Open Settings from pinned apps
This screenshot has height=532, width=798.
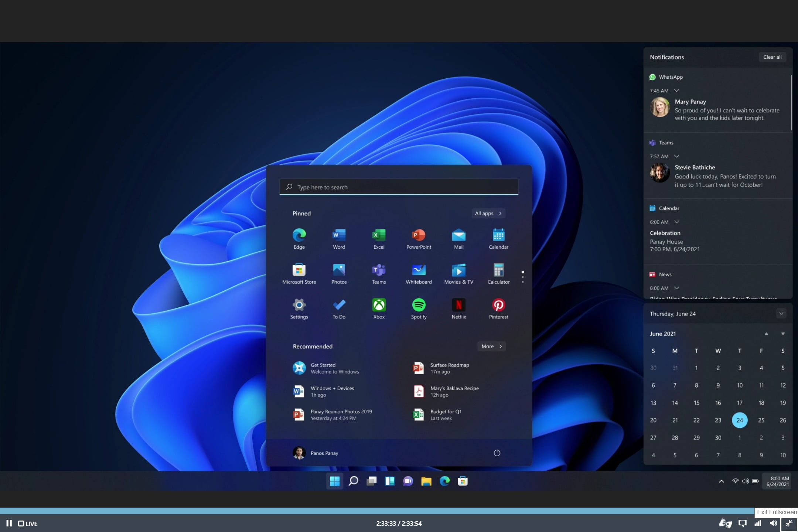click(299, 309)
